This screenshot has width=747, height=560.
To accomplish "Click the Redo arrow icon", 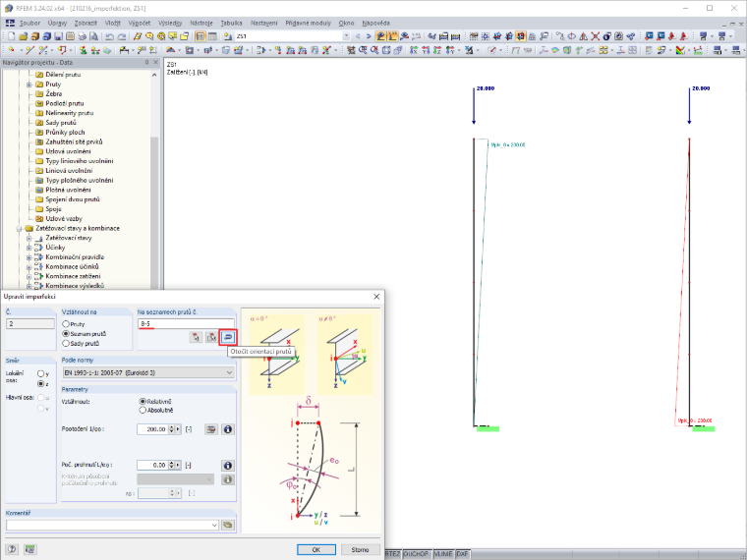I will [122, 36].
